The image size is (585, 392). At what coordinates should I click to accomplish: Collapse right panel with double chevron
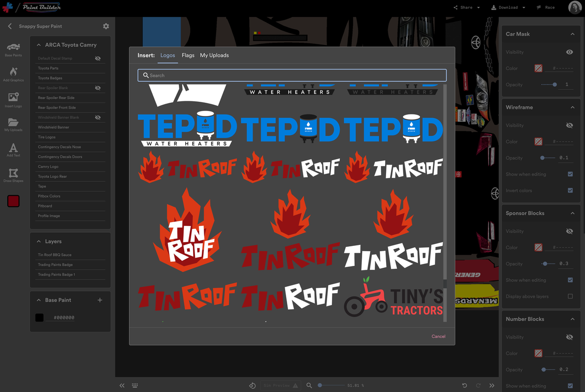point(492,386)
